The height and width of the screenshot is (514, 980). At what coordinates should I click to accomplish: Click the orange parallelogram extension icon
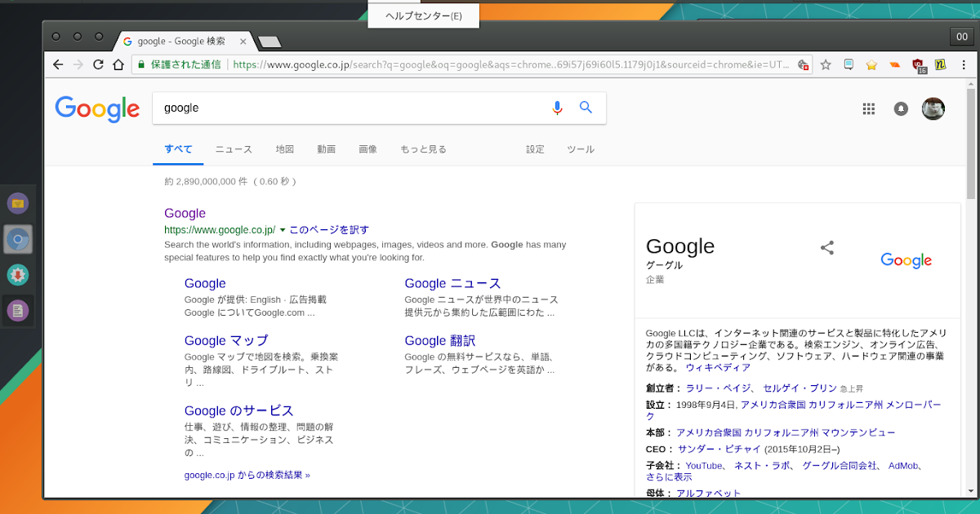(895, 64)
